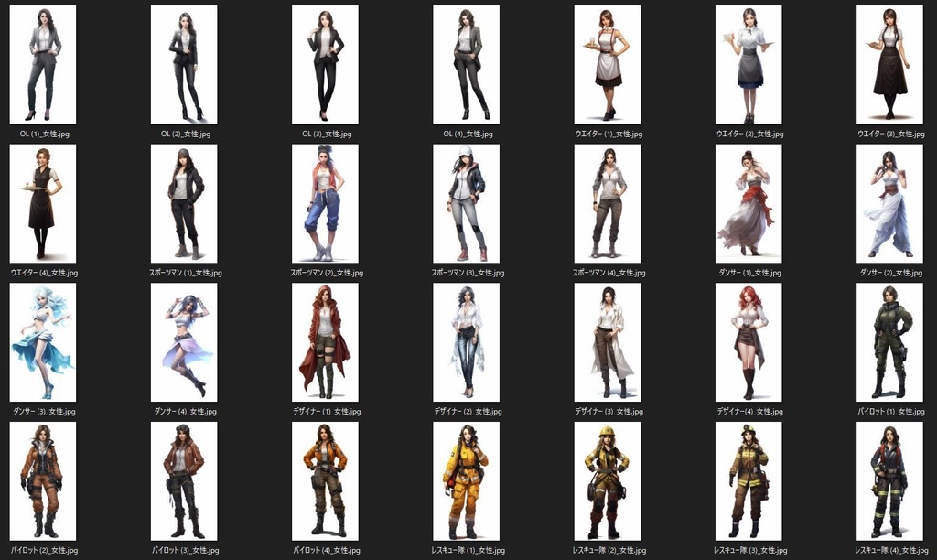Choose the ウエイター (3)_女性.jpg thumbnail
This screenshot has width=937, height=560.
pos(889,65)
